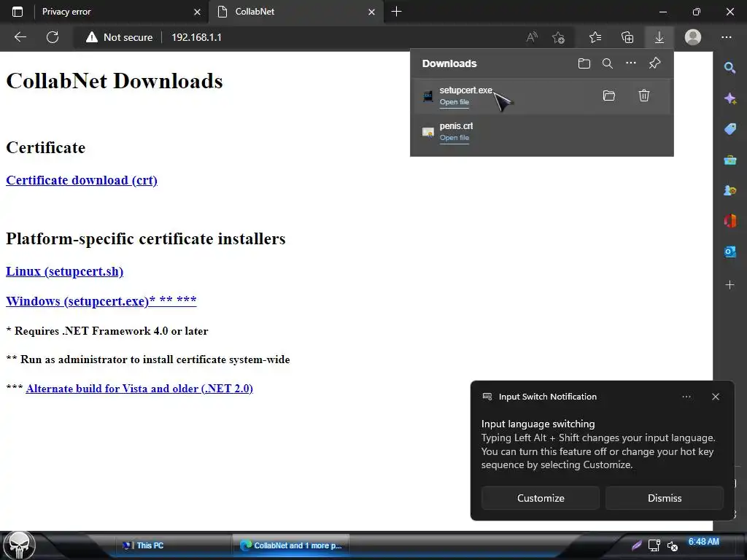Open the tab actions menu icon
The width and height of the screenshot is (747, 560).
tap(18, 12)
